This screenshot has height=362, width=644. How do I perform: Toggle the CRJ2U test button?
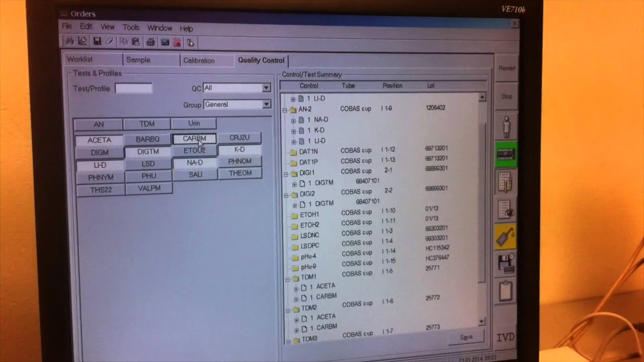coord(239,137)
